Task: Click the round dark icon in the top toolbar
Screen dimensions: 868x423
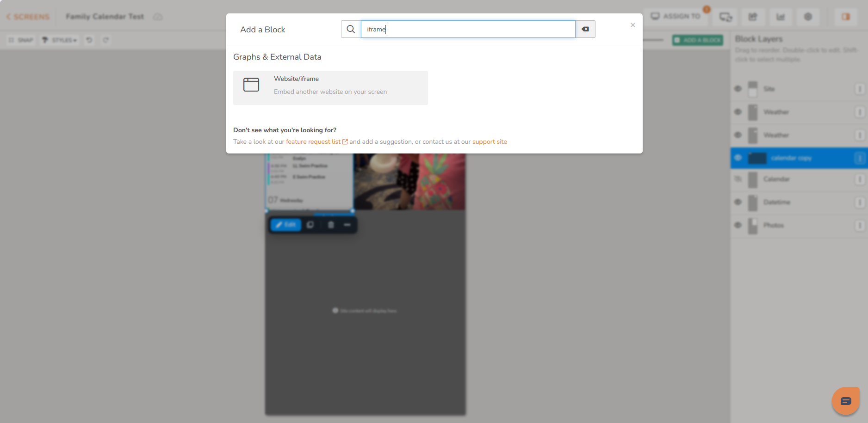Action: coord(808,17)
